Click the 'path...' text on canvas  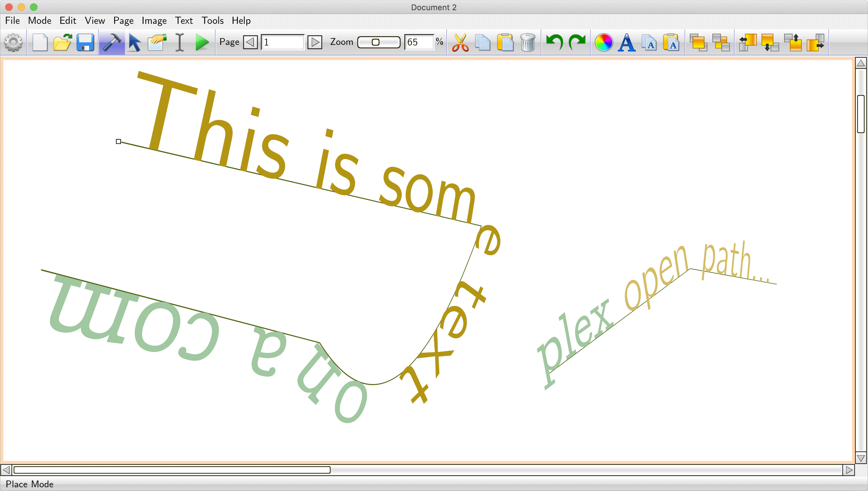(735, 261)
